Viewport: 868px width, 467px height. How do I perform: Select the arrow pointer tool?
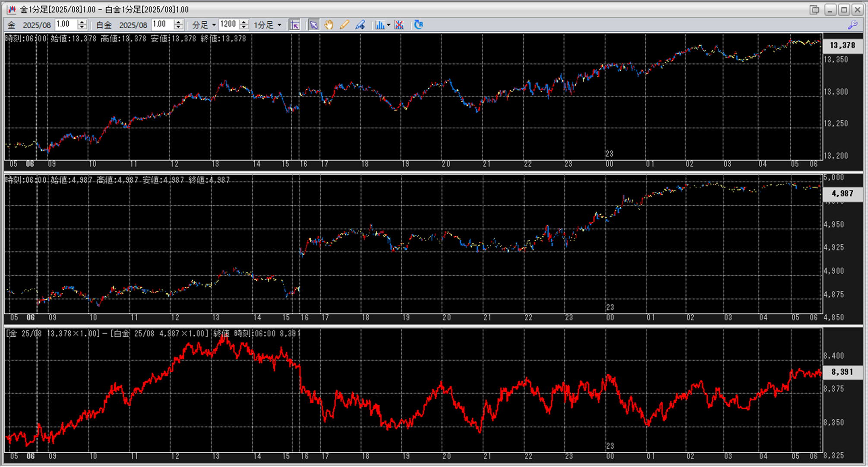click(313, 25)
